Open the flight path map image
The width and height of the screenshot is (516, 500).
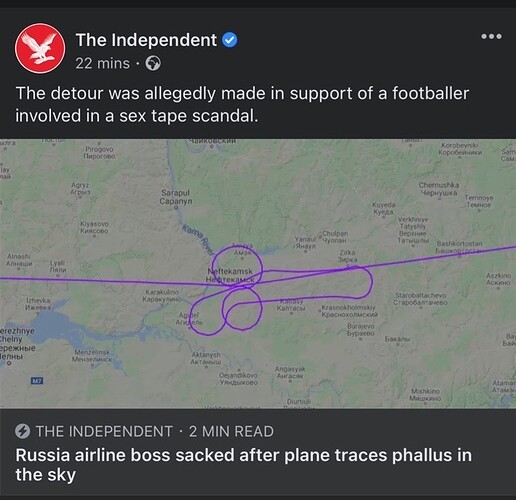click(x=258, y=273)
